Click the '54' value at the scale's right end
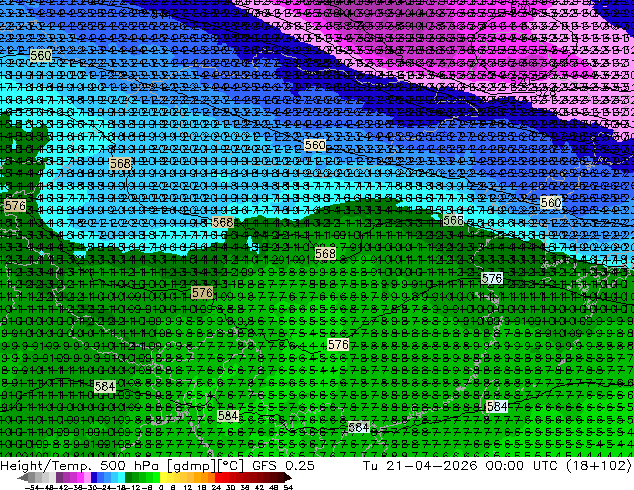Screen dimensions: 634x490 coord(288,487)
